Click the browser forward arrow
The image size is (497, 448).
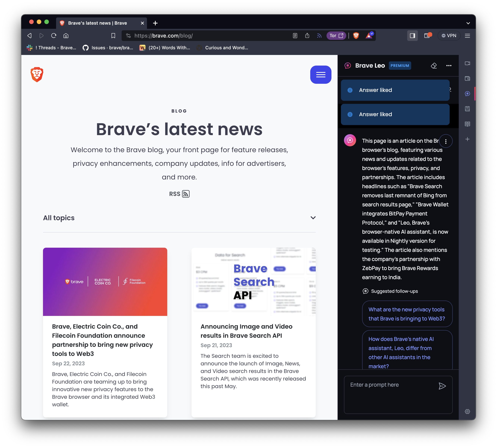click(41, 36)
